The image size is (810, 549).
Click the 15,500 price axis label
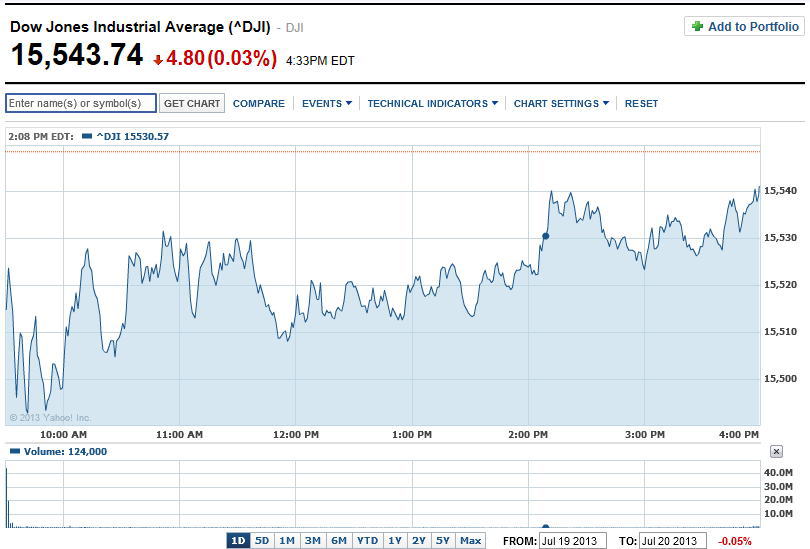coord(780,379)
